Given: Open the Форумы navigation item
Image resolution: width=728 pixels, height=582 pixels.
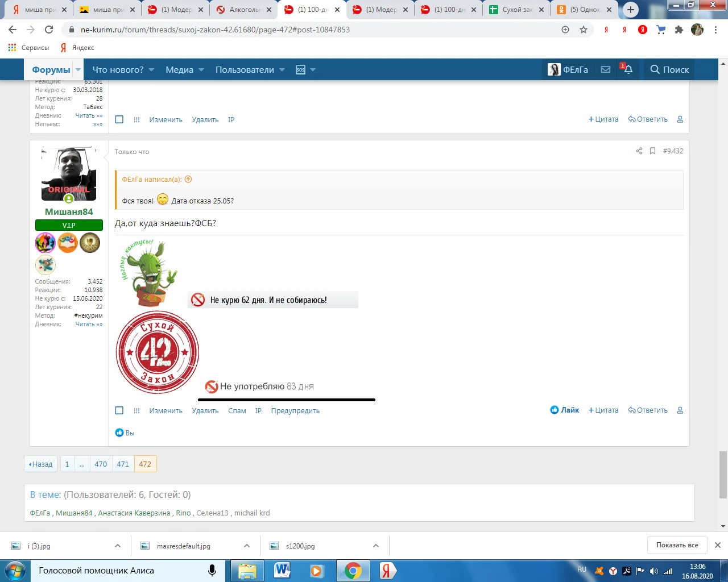Looking at the screenshot, I should (51, 70).
